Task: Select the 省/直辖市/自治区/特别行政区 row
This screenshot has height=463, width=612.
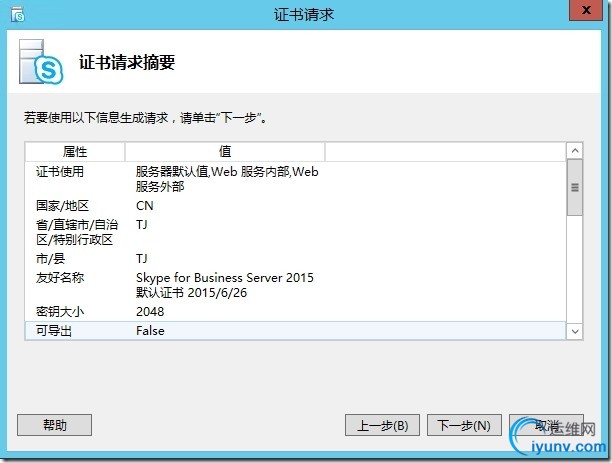Action: pyautogui.click(x=295, y=232)
